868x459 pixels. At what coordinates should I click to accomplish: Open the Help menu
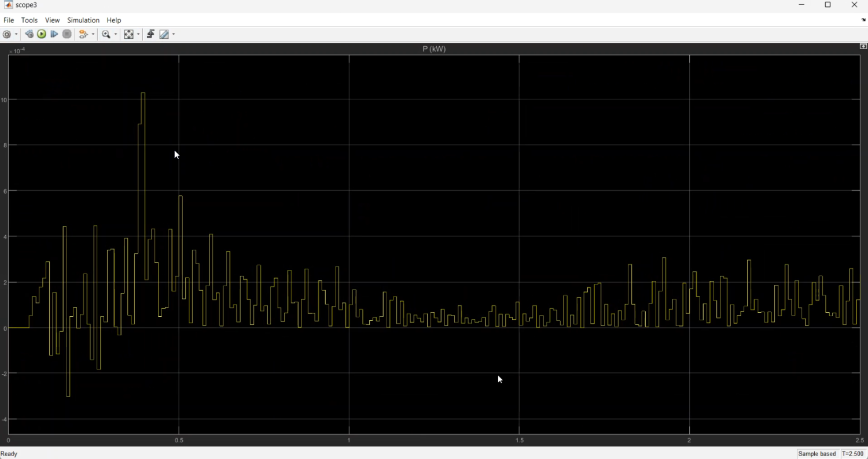[114, 20]
